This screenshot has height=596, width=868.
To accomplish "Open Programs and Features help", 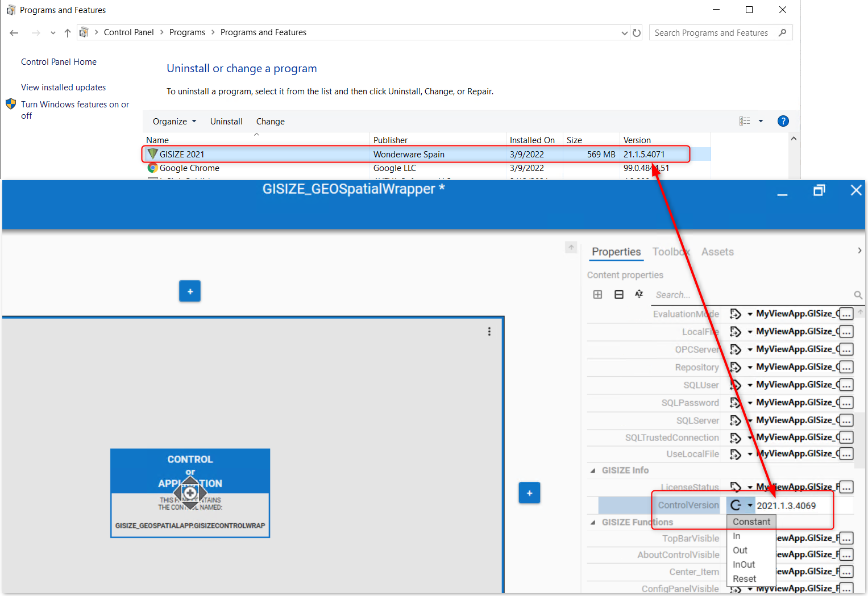I will [x=783, y=121].
